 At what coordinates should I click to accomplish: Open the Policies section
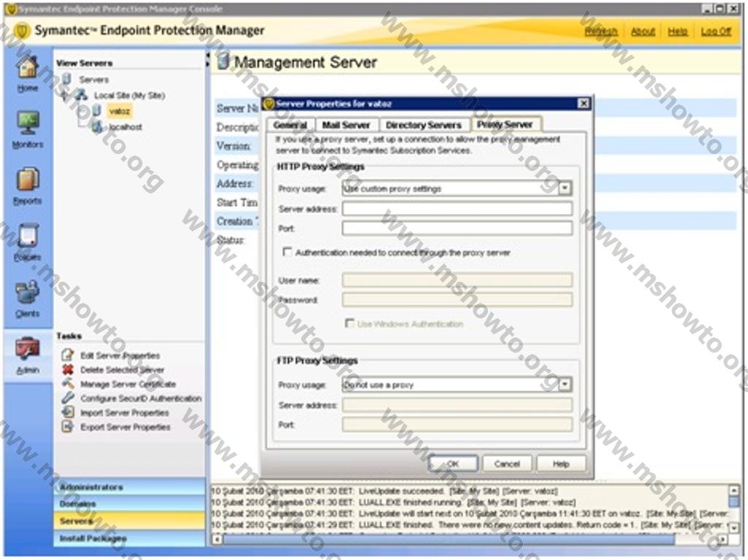(27, 242)
